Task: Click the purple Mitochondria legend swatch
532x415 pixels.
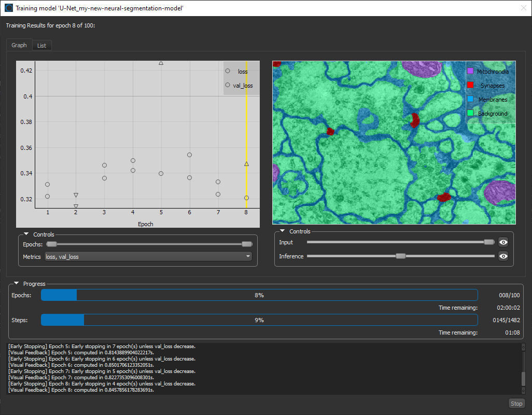Action: [x=470, y=71]
